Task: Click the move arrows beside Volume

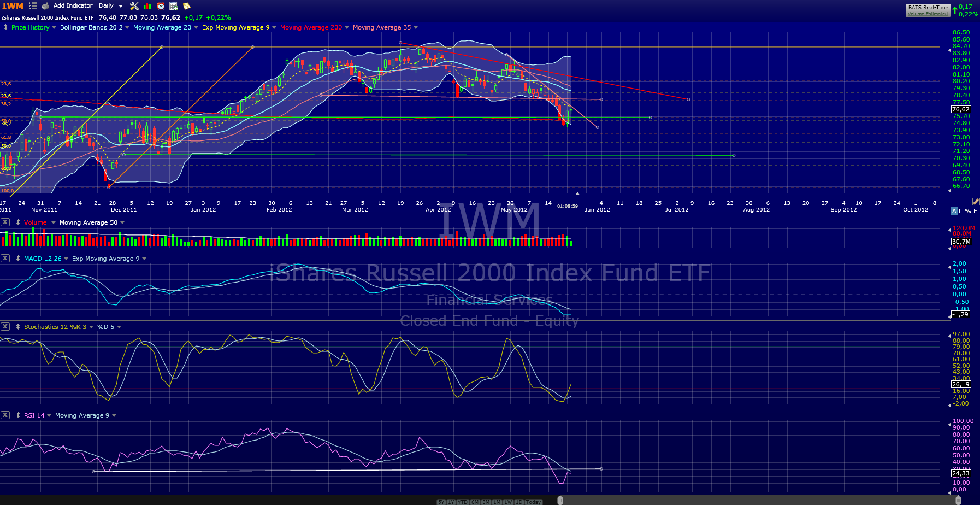Action: [18, 222]
